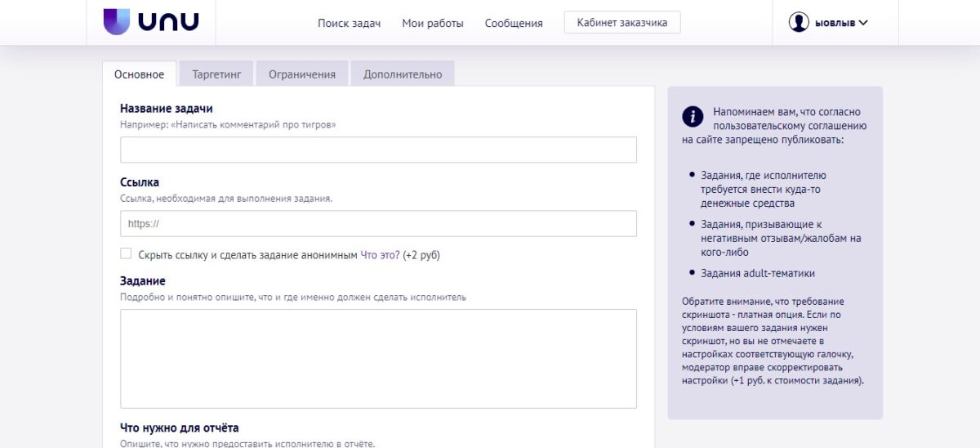The width and height of the screenshot is (980, 448).
Task: Click the Что нужно для отчёта heading
Action: coord(180,428)
